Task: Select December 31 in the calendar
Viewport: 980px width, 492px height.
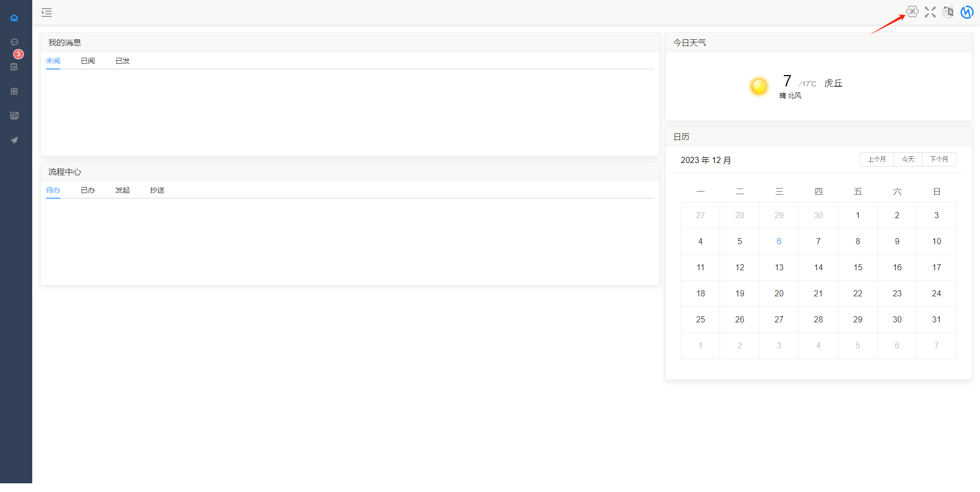Action: coord(937,319)
